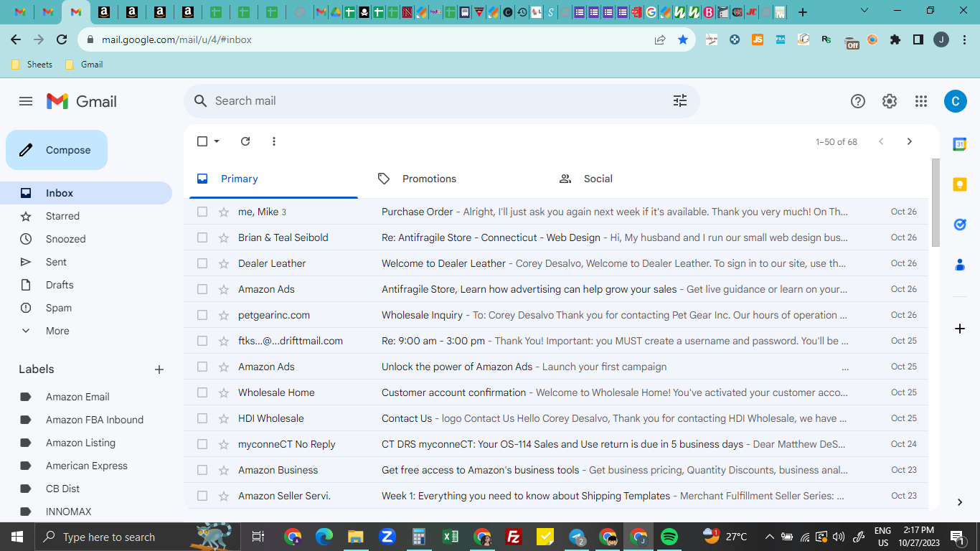
Task: Open the select dropdown arrow beside select-all checkbox
Action: tap(217, 141)
